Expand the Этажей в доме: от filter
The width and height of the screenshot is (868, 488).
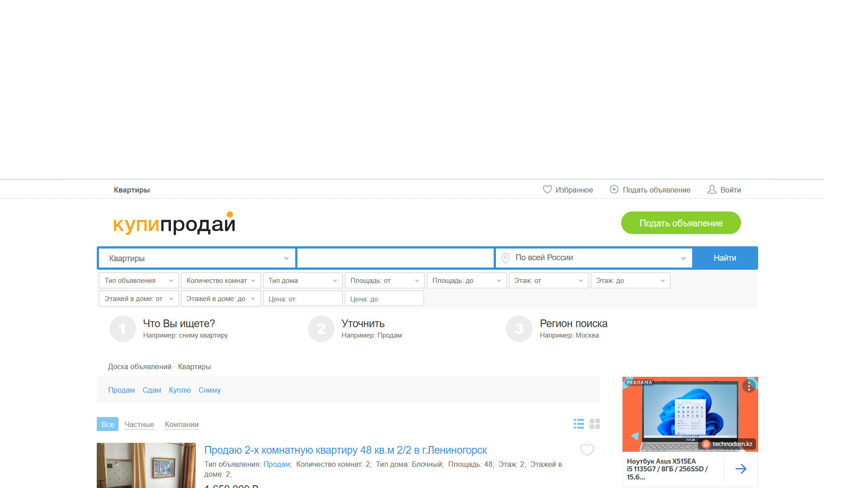(139, 299)
